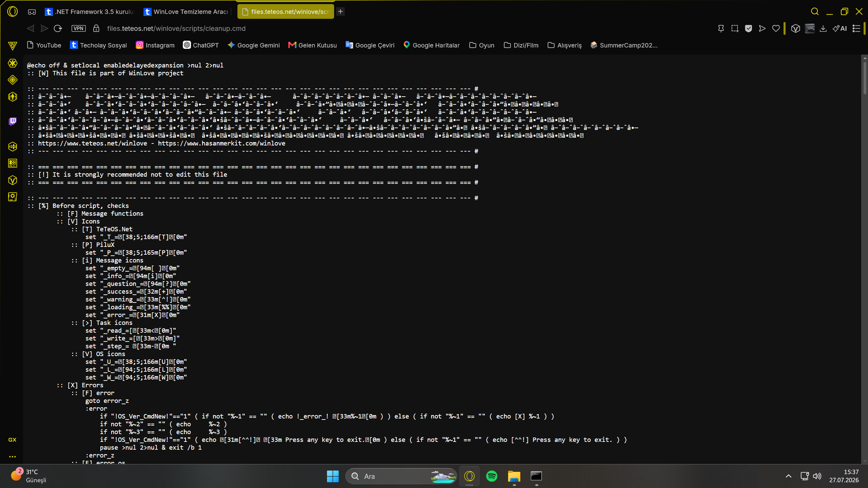
Task: Expand the Dizi/Film bookmarks folder
Action: point(521,45)
